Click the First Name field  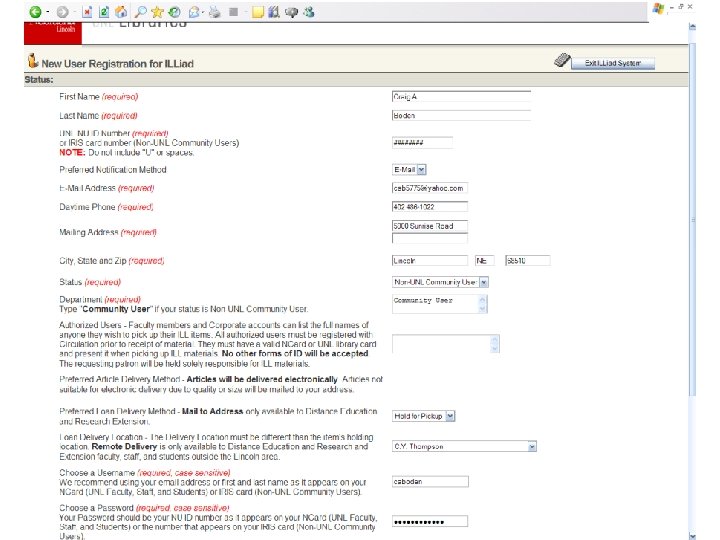[x=461, y=96]
